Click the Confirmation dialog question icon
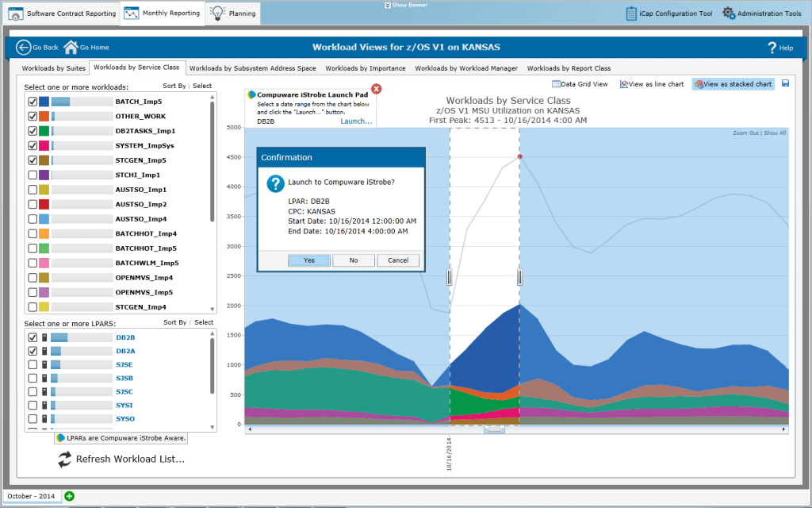 [275, 183]
